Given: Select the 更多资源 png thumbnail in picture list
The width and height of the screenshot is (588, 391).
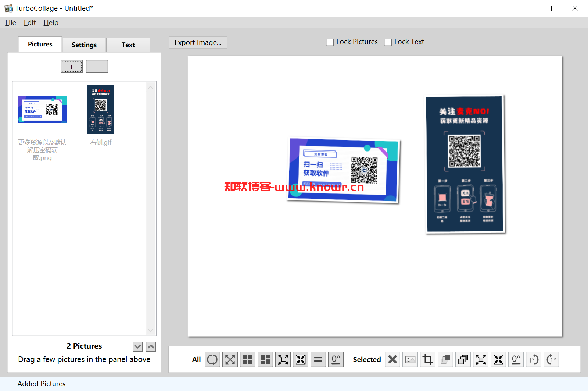Looking at the screenshot, I should coord(42,110).
